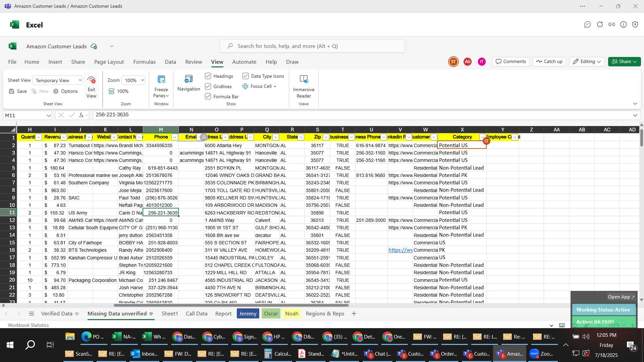Click the Share button
The width and height of the screenshot is (644, 362).
(x=624, y=62)
